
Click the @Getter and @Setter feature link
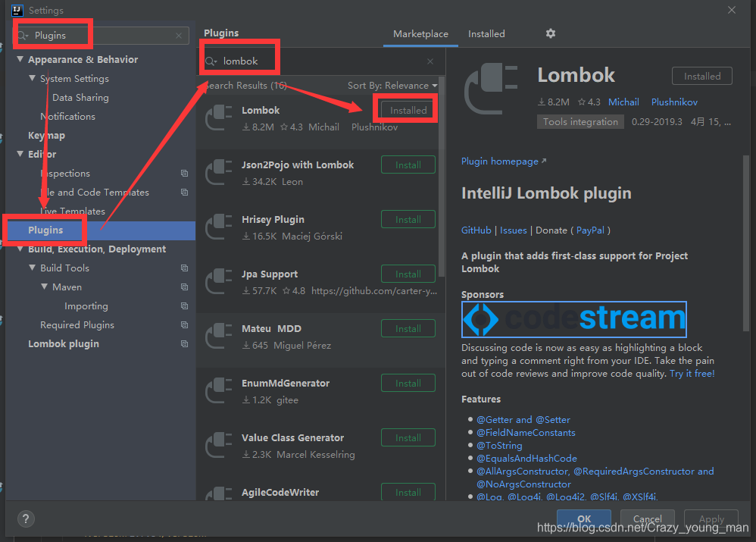(x=523, y=420)
